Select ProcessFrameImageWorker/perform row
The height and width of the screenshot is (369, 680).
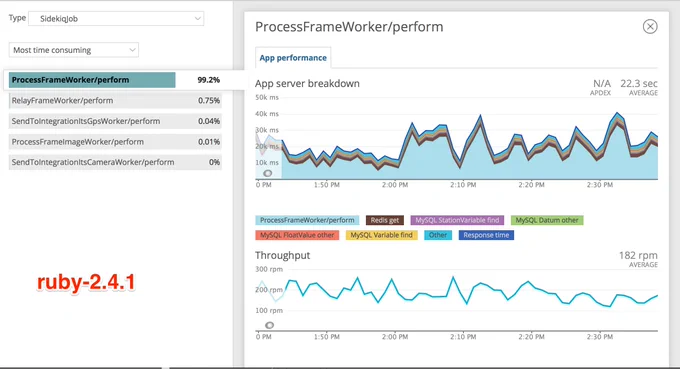[x=115, y=142]
